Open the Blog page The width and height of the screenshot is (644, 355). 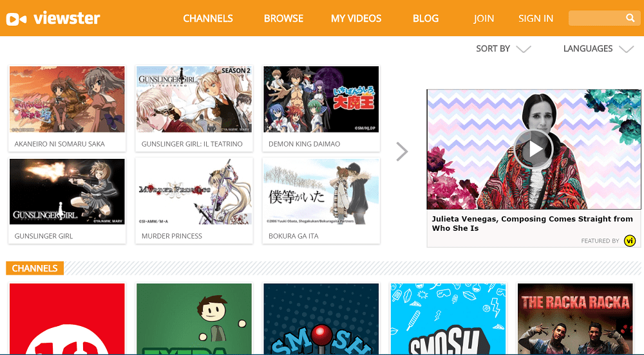[426, 19]
